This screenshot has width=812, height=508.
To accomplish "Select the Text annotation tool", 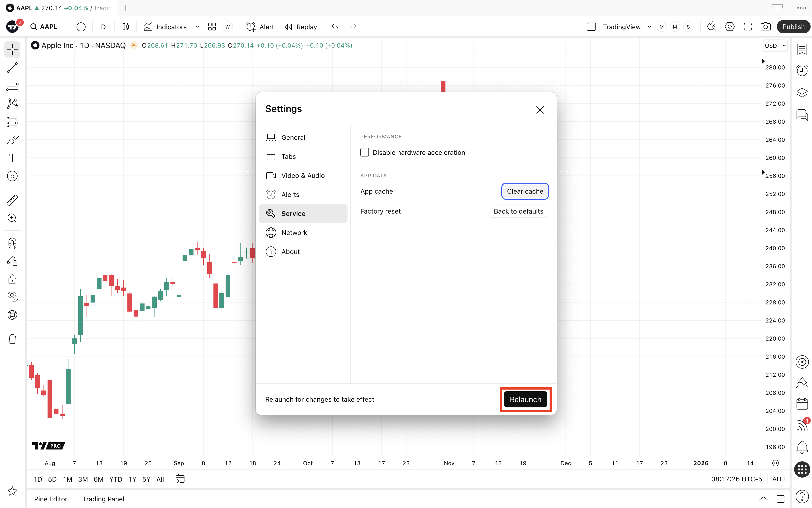I will (12, 158).
